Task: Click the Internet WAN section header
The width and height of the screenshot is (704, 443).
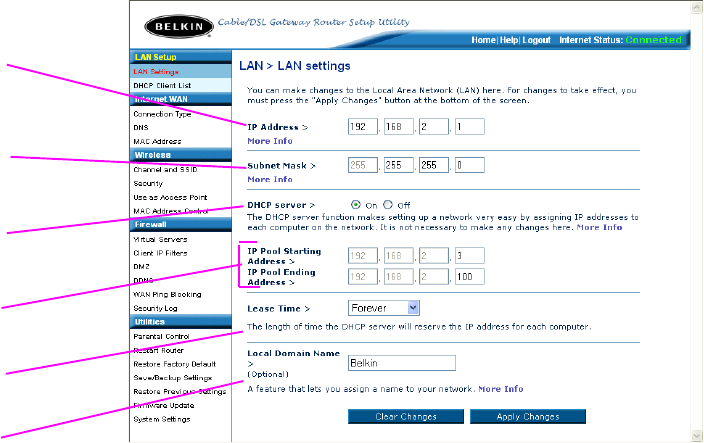Action: [181, 99]
